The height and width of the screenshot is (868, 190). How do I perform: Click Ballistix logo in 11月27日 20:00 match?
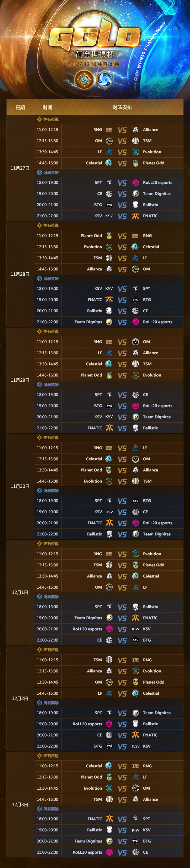pos(135,205)
